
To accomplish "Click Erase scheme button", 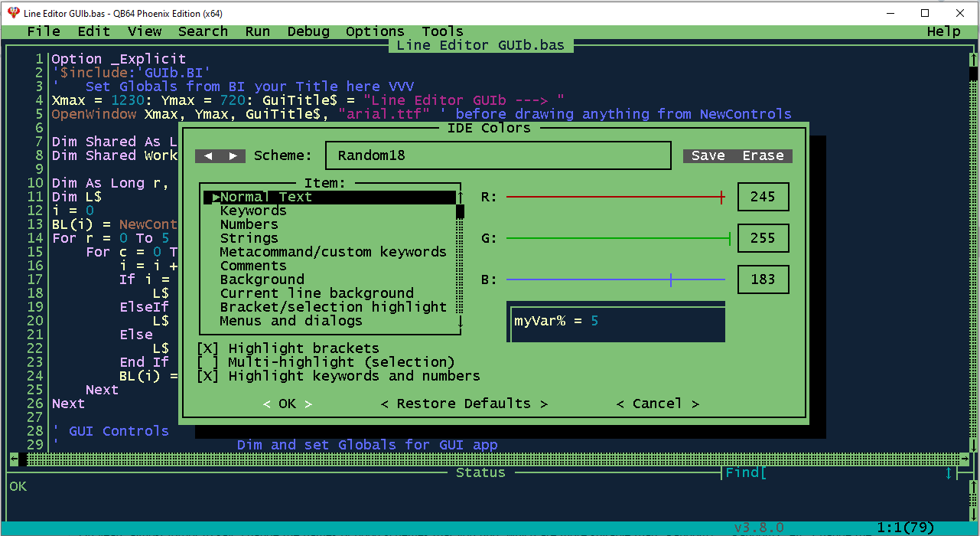I will click(x=763, y=156).
